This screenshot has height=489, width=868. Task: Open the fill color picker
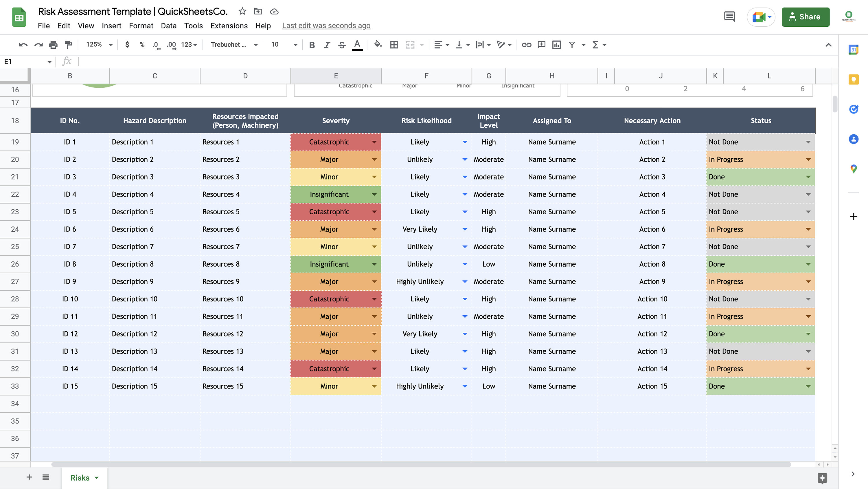tap(377, 45)
